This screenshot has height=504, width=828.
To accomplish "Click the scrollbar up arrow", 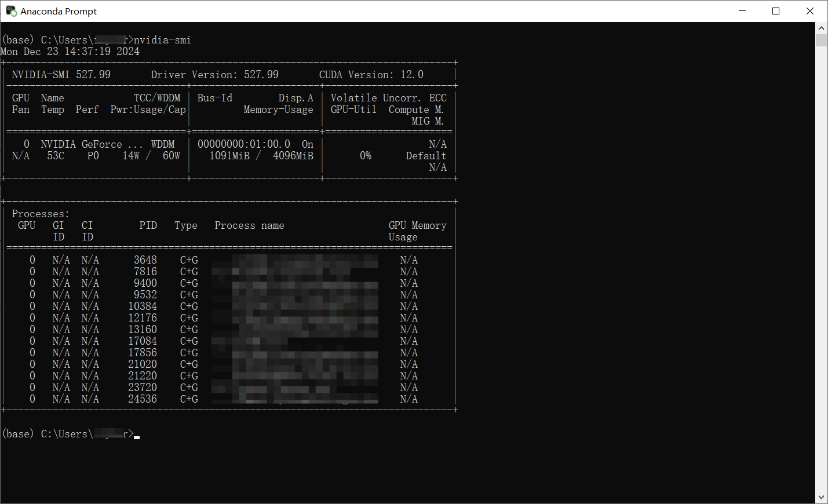I will click(x=821, y=28).
